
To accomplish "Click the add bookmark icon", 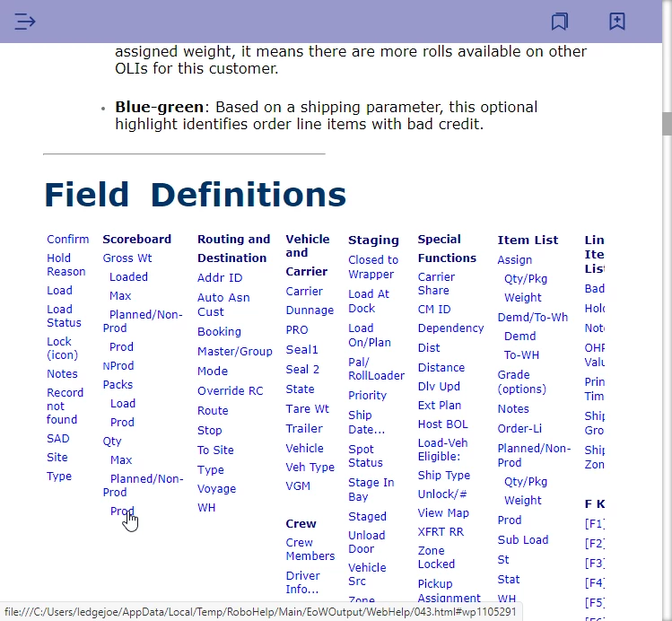I will point(617,21).
